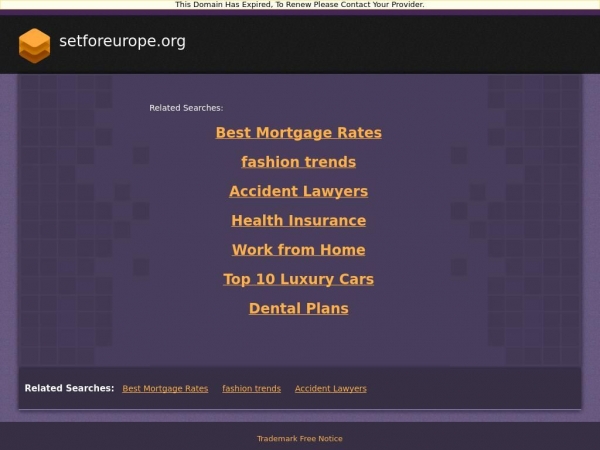Screen dimensions: 600x450
Task: Open the large Accident Lawyers link
Action: (x=298, y=191)
